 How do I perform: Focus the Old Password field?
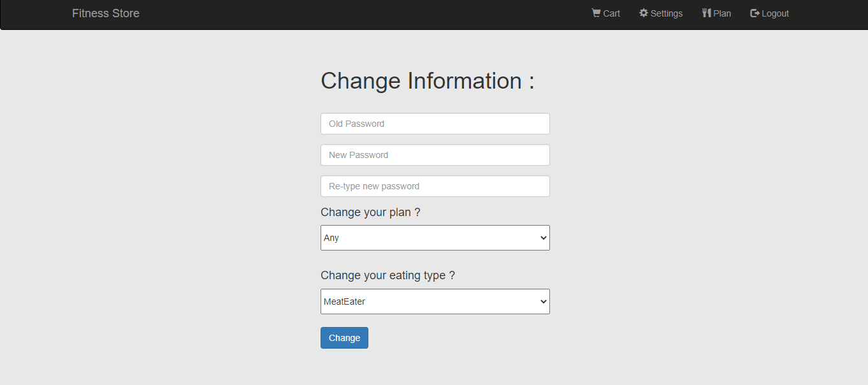point(435,124)
